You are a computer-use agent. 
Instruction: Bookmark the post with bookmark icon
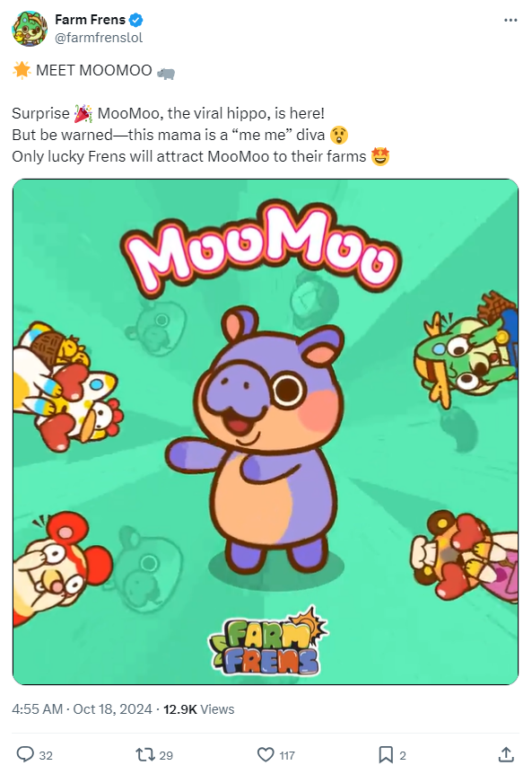pos(386,755)
